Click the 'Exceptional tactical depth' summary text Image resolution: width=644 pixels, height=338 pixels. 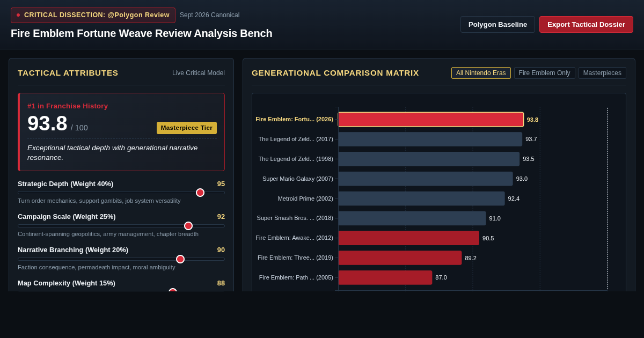pyautogui.click(x=113, y=152)
